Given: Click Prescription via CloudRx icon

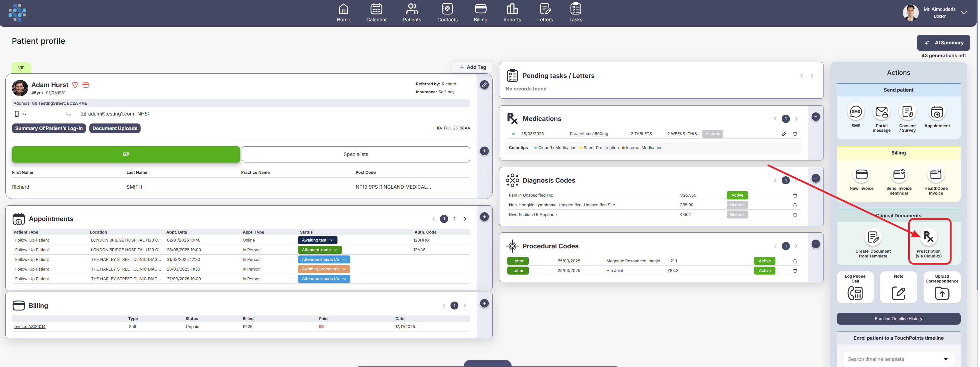Looking at the screenshot, I should pyautogui.click(x=928, y=237).
